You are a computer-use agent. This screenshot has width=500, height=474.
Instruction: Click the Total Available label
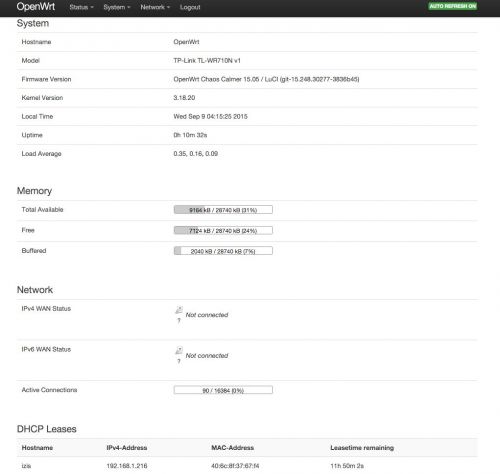click(x=42, y=210)
